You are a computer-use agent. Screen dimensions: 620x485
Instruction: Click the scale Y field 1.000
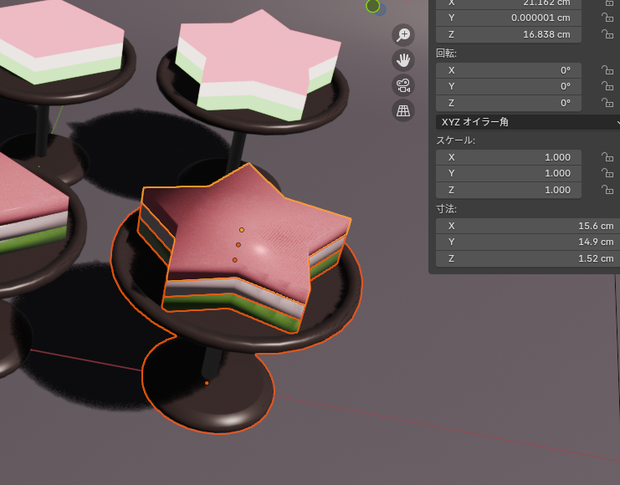pos(508,173)
